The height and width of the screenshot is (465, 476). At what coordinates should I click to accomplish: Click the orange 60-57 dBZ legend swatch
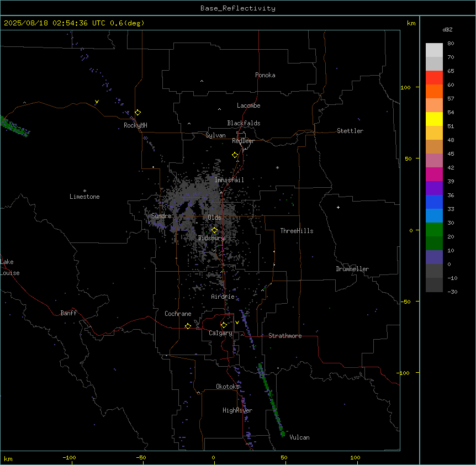(434, 91)
